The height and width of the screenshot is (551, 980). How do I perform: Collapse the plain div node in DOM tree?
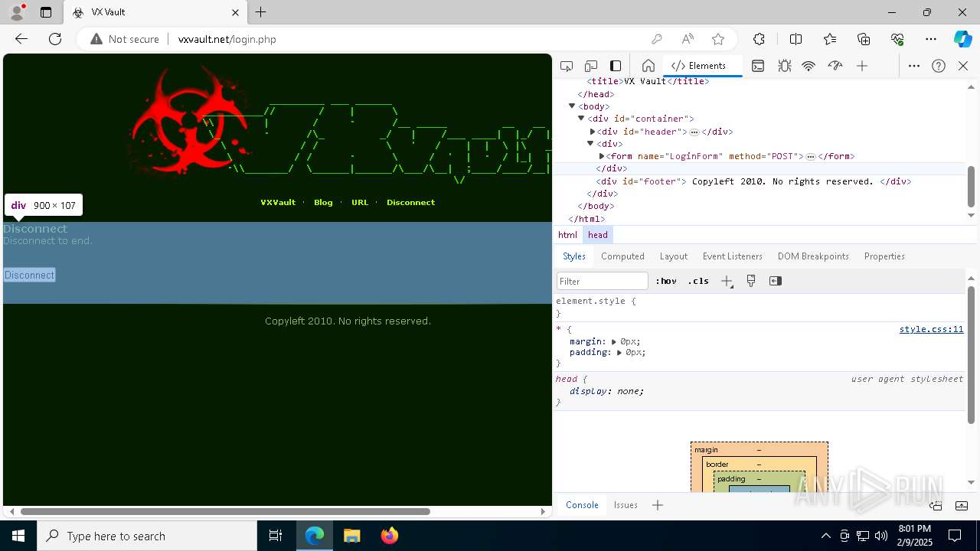pyautogui.click(x=590, y=144)
